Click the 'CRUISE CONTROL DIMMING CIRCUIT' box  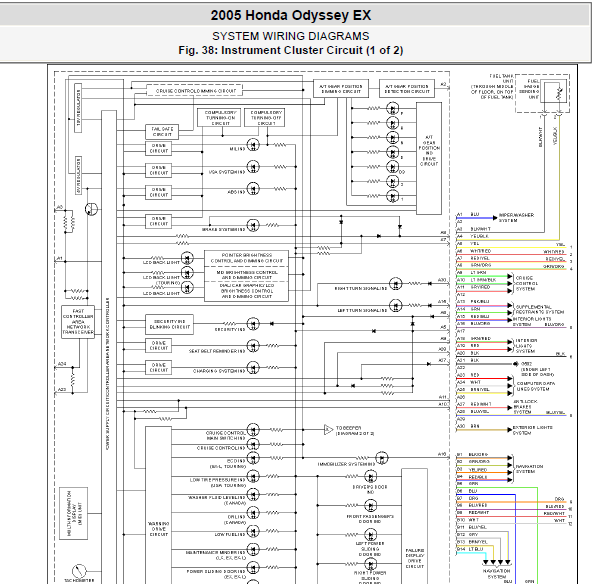point(194,91)
